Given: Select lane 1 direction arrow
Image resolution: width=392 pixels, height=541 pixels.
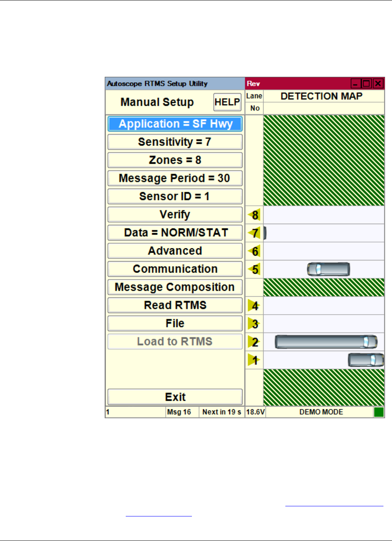Looking at the screenshot, I should pos(254,360).
